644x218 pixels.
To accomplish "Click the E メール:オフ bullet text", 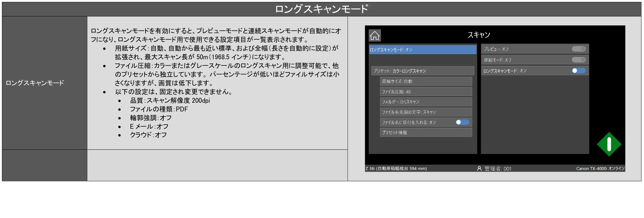I will click(149, 127).
